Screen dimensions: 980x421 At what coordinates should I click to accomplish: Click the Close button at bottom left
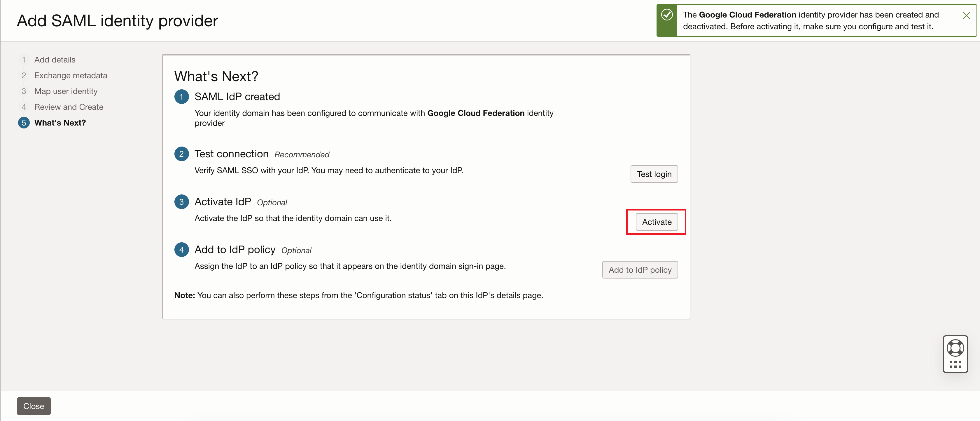click(34, 406)
